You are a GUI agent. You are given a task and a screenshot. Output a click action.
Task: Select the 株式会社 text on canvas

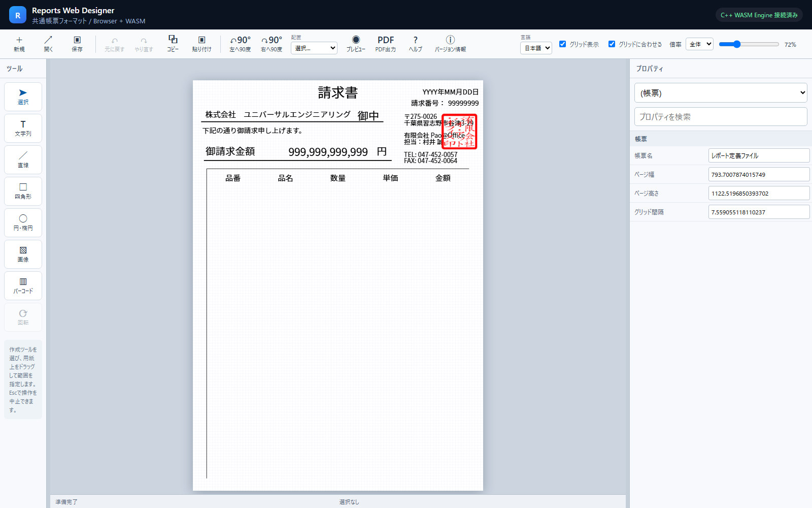[x=221, y=115]
